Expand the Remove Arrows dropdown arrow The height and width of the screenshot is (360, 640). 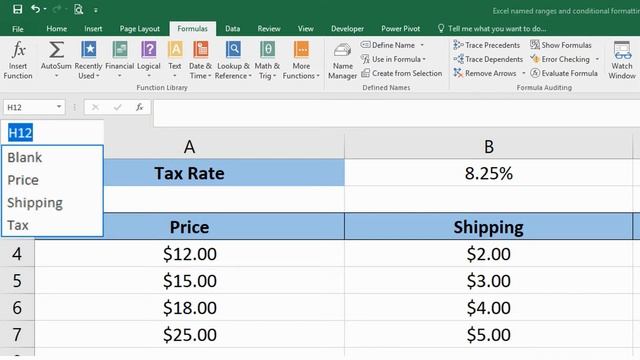(524, 73)
